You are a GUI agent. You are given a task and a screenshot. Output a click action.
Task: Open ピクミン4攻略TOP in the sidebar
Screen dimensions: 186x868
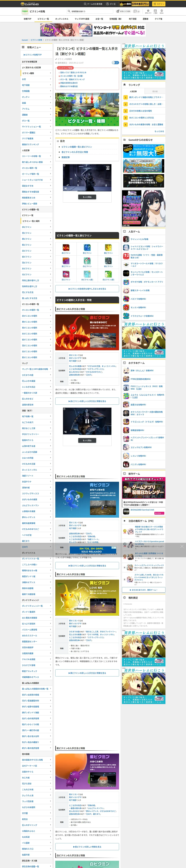point(33,55)
